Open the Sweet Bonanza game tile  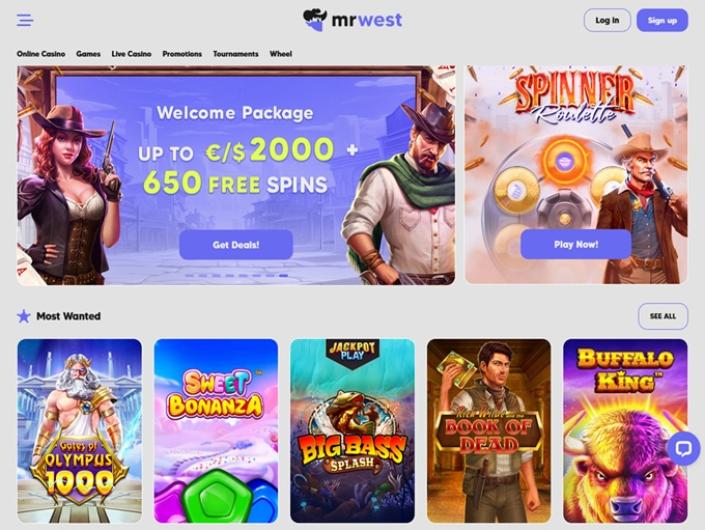216,431
